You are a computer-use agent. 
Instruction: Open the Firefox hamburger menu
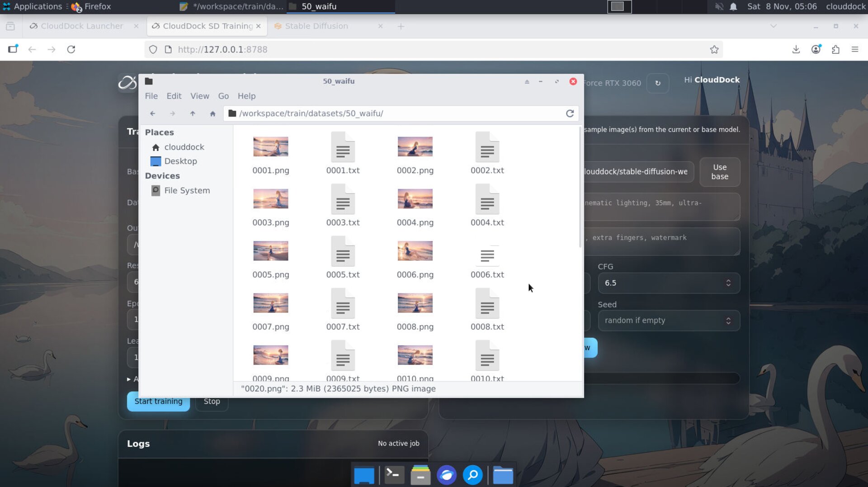point(854,50)
